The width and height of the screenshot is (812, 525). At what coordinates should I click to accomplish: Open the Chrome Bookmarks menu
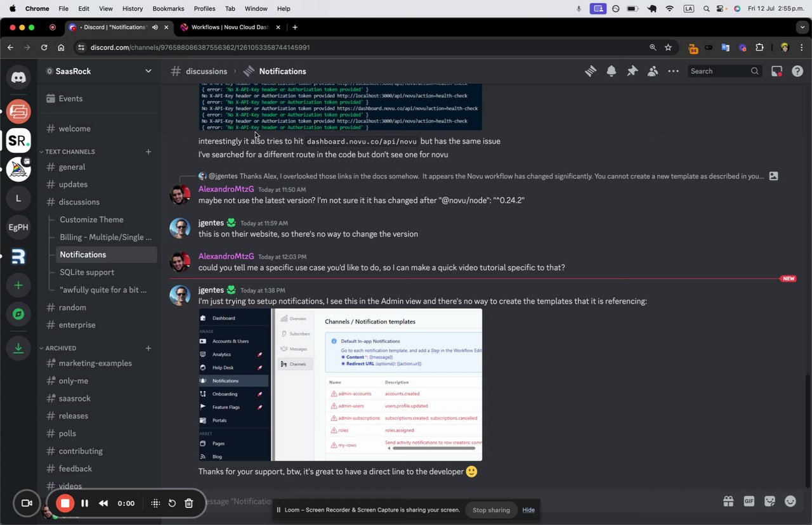(x=168, y=8)
